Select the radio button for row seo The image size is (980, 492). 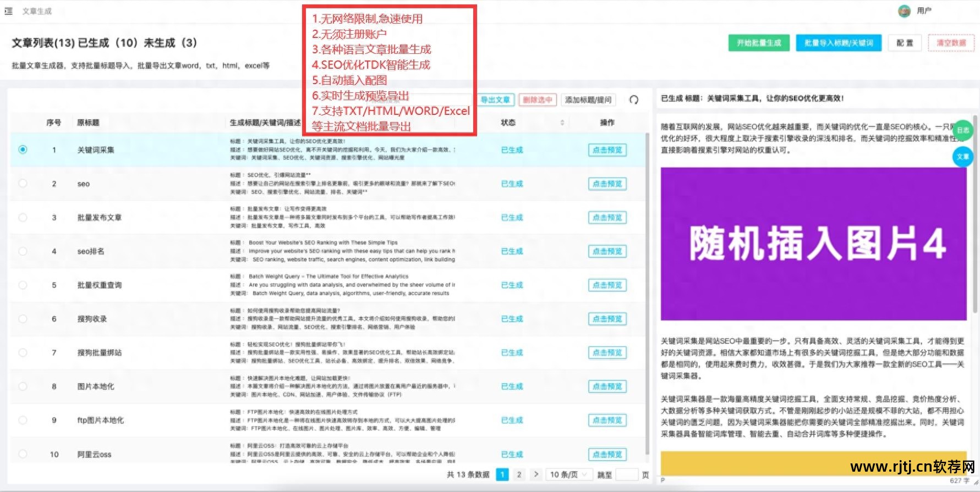(x=23, y=184)
